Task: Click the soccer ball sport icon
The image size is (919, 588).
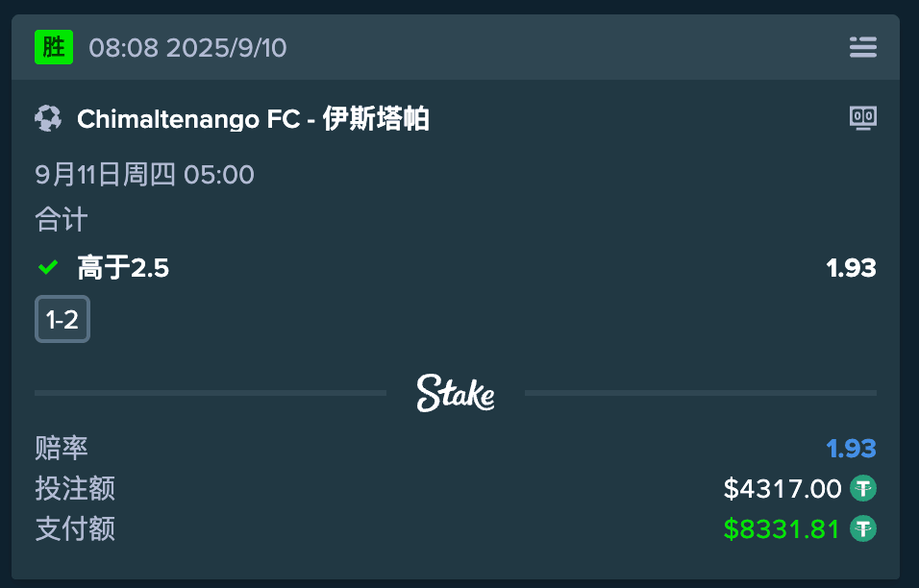Action: (x=48, y=119)
